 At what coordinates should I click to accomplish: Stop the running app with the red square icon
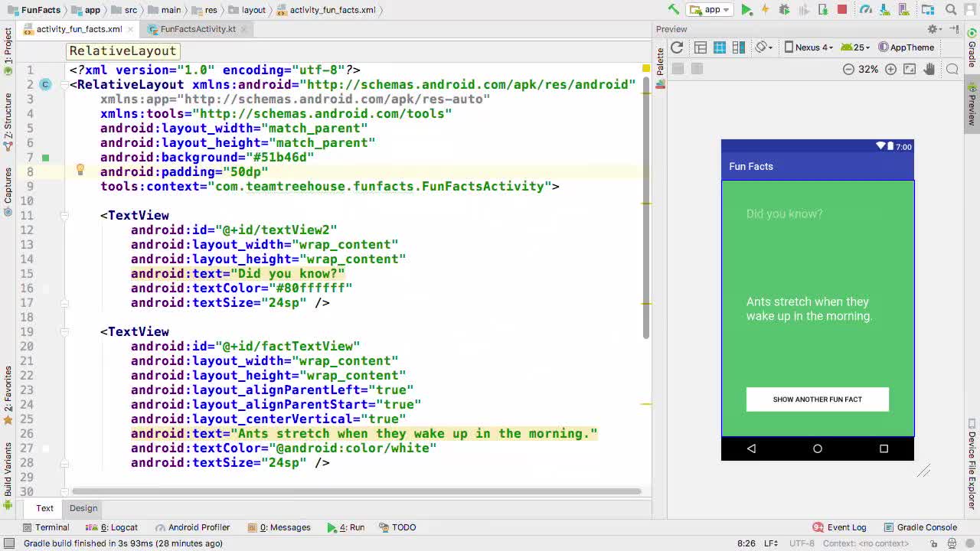tap(841, 10)
